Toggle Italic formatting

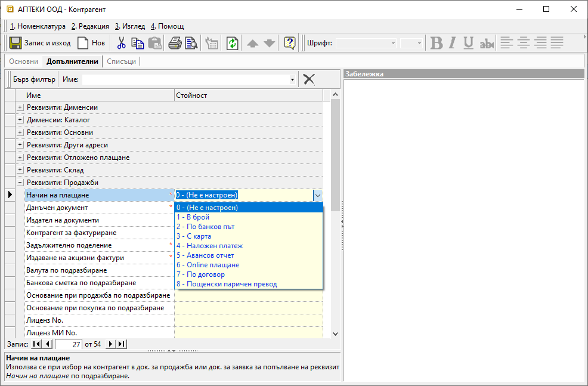pos(453,43)
